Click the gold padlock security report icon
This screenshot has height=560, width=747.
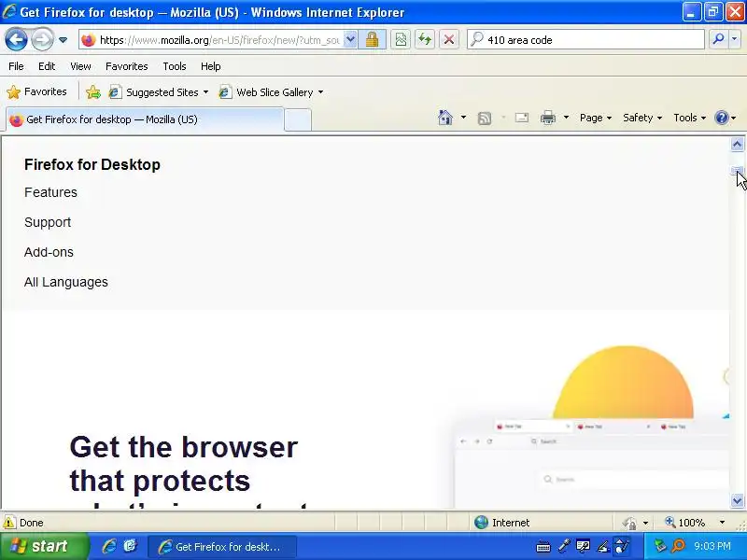click(x=372, y=39)
